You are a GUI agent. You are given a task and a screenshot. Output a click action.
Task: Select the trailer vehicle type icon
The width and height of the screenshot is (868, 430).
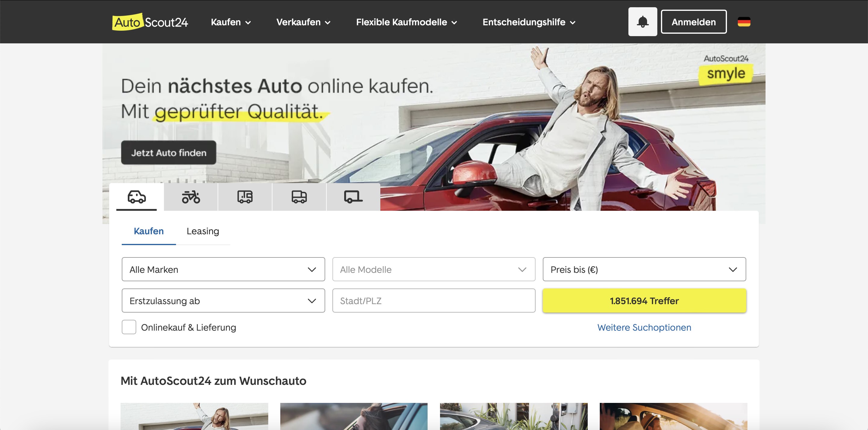(x=353, y=197)
